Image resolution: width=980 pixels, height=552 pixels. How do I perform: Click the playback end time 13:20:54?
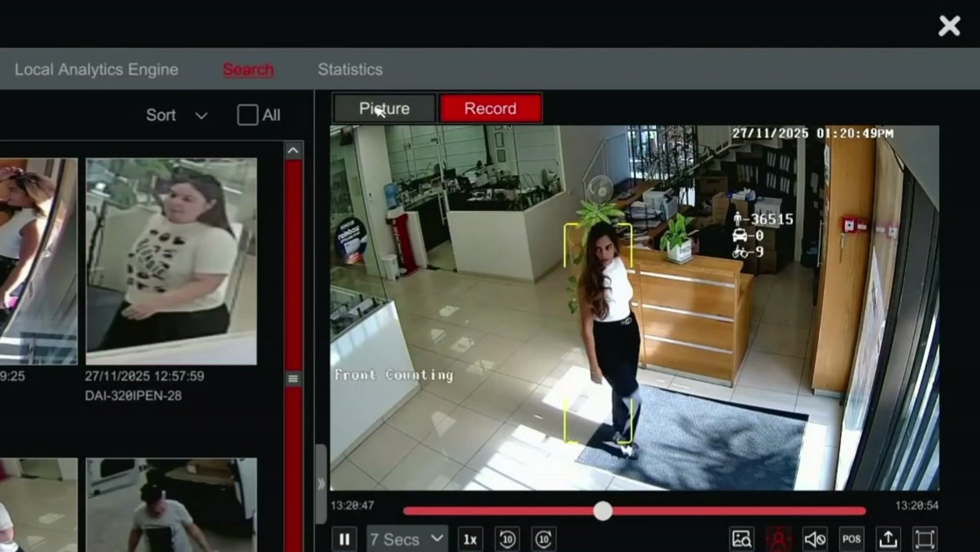click(x=917, y=506)
